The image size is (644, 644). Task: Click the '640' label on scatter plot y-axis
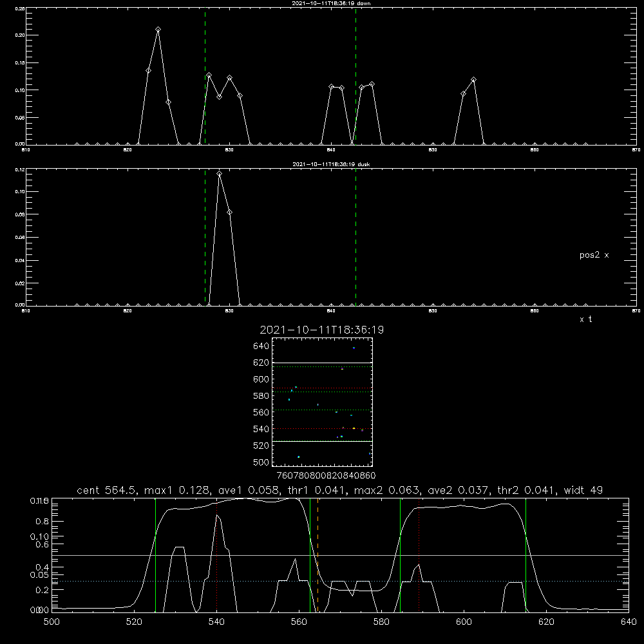(x=261, y=346)
